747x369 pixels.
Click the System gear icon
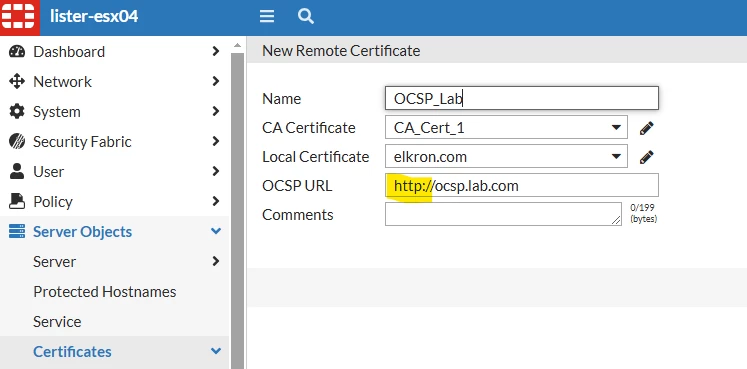click(17, 111)
